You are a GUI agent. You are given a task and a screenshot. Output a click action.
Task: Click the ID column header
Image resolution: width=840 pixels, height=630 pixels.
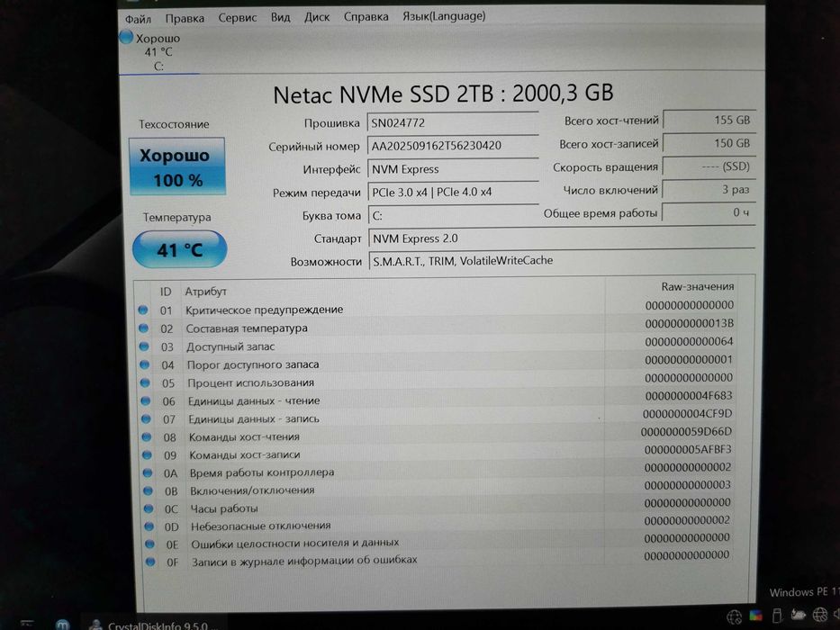[166, 292]
